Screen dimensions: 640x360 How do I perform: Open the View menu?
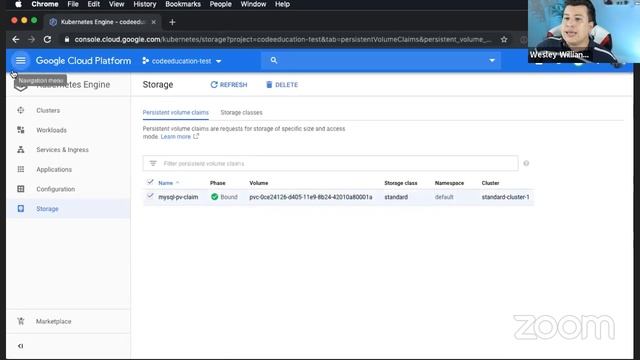pyautogui.click(x=116, y=4)
